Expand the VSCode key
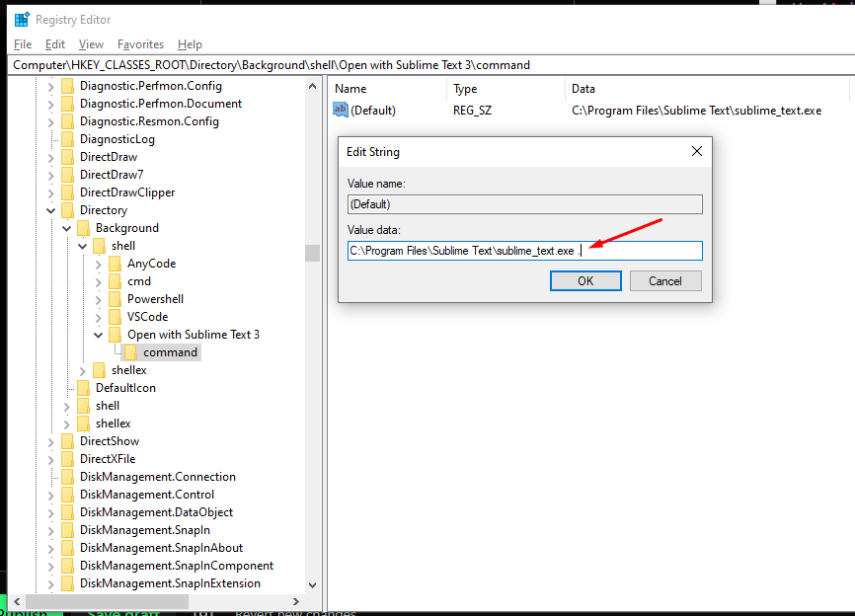Image resolution: width=855 pixels, height=616 pixels. pyautogui.click(x=98, y=317)
